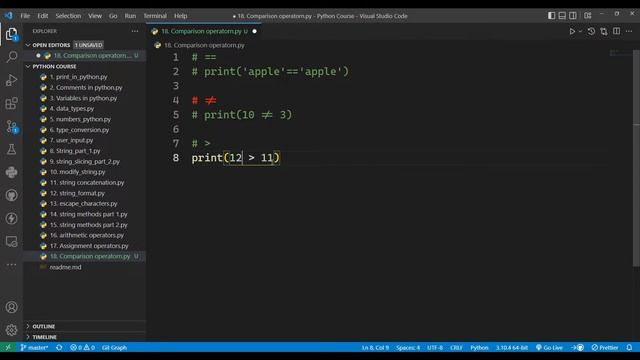Toggle primary side bar layout button
The image size is (640, 360).
(x=551, y=16)
